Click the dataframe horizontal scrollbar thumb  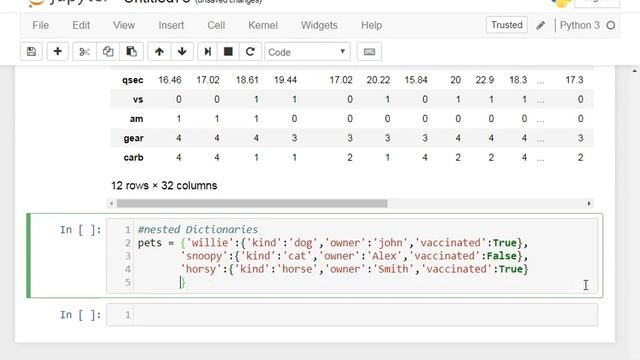tap(252, 203)
